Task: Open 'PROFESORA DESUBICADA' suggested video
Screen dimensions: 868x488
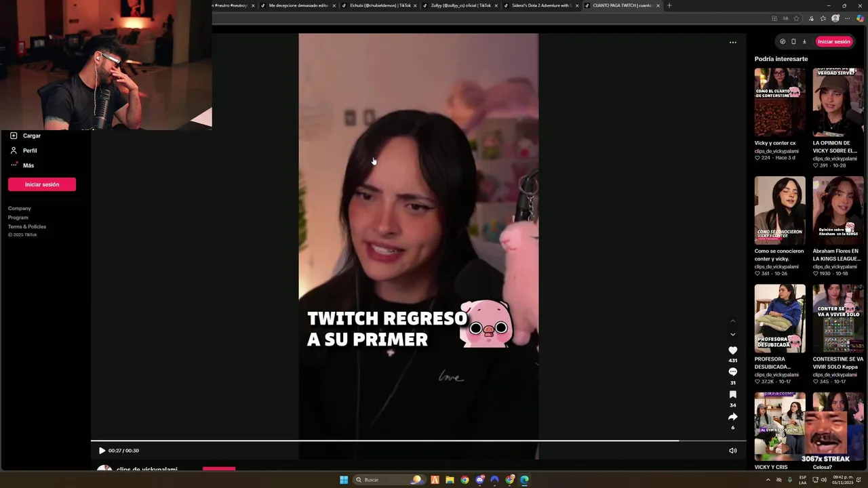Action: pyautogui.click(x=780, y=319)
